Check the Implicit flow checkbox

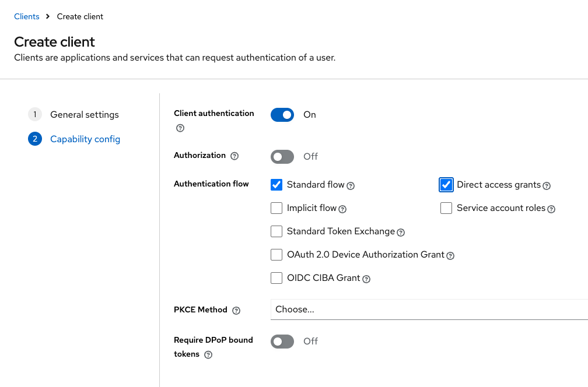[x=276, y=208]
